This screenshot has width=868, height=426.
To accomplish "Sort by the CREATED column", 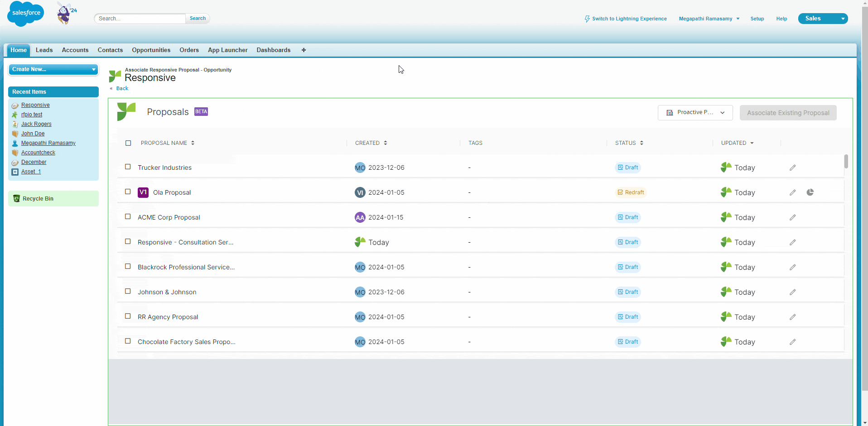I will pyautogui.click(x=371, y=143).
